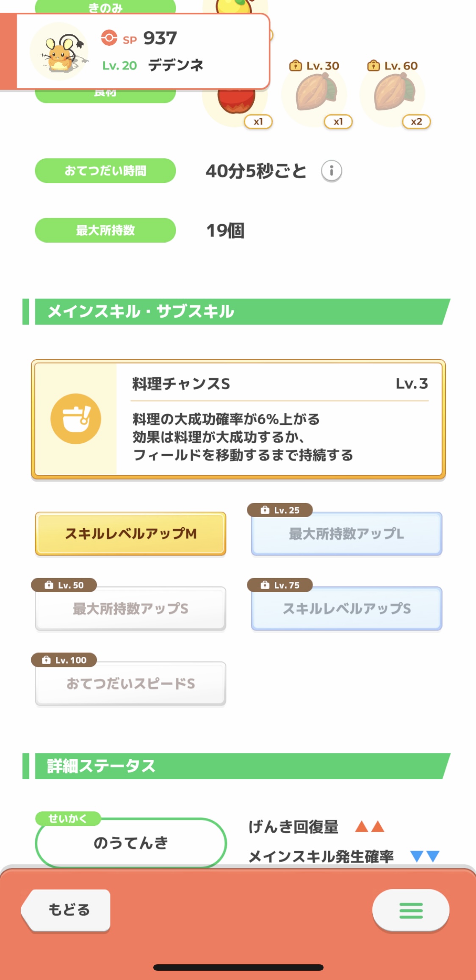The width and height of the screenshot is (476, 980).
Task: Open the 料理チャンスS main skill card
Action: [x=238, y=419]
